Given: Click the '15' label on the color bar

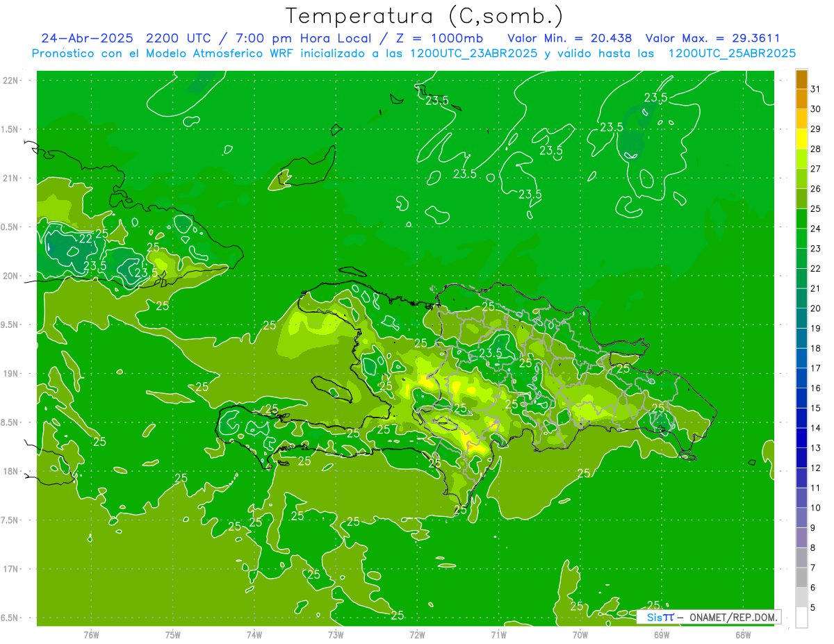Looking at the screenshot, I should pyautogui.click(x=815, y=408).
